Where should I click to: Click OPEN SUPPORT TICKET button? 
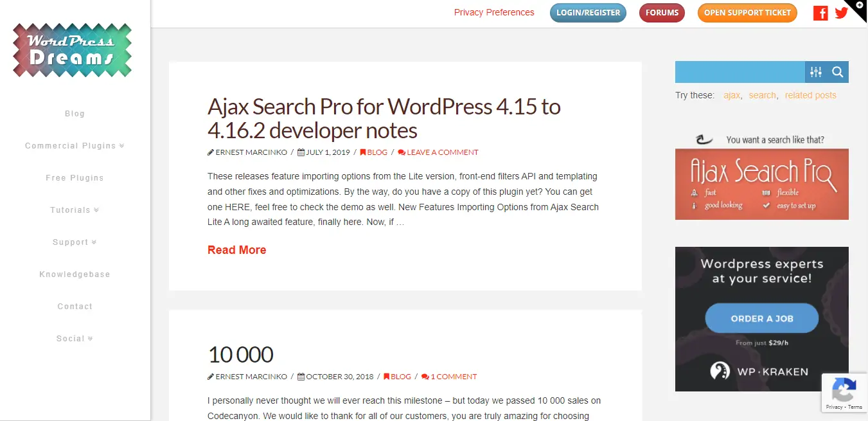747,13
